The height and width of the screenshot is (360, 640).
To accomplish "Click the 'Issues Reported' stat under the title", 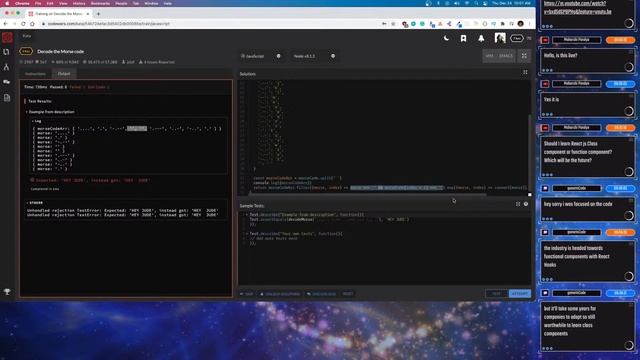I will [x=157, y=62].
